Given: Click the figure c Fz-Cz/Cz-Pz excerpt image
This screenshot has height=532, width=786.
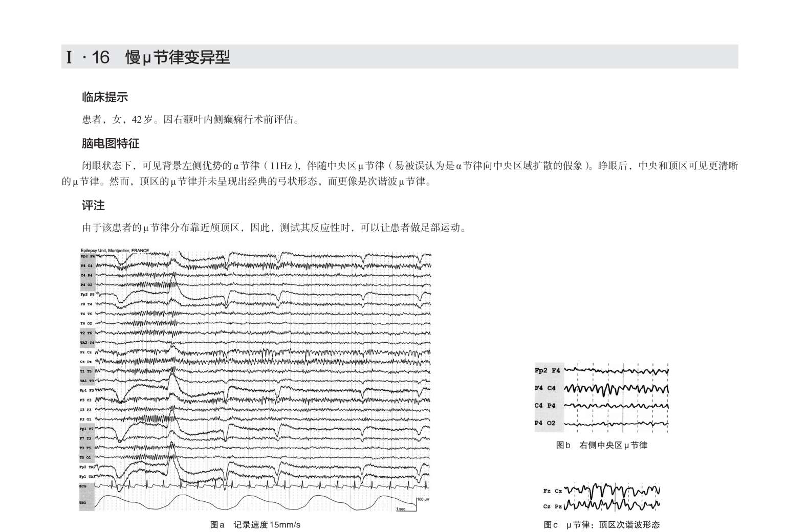Looking at the screenshot, I should [x=602, y=498].
